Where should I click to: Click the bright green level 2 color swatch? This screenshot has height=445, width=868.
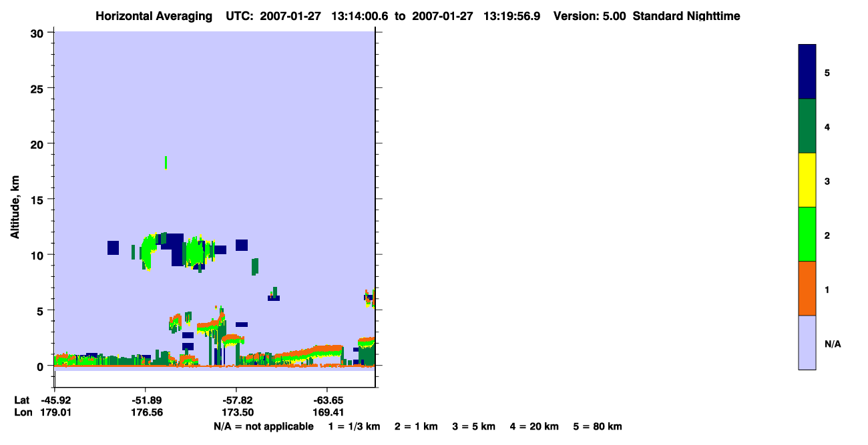(807, 234)
